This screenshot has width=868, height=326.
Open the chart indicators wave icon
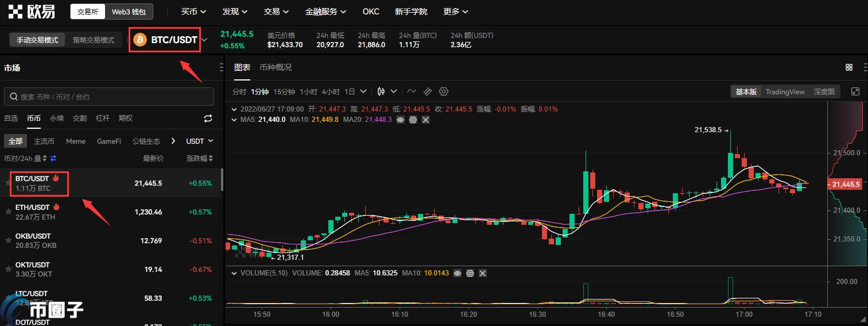[412, 91]
